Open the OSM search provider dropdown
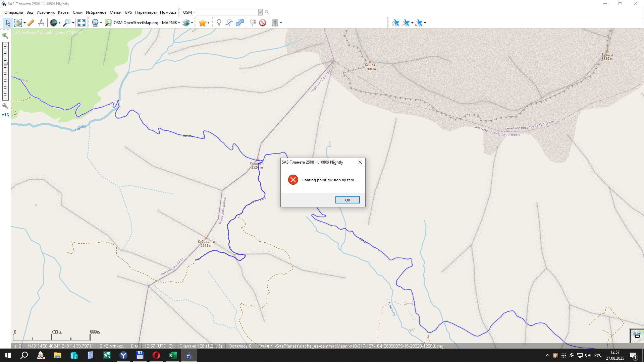The height and width of the screenshot is (362, 644). coord(189,12)
